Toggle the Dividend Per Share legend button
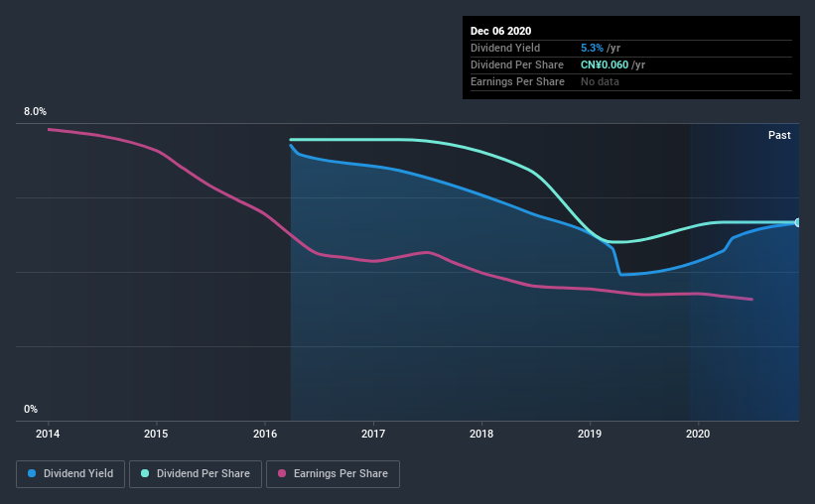The width and height of the screenshot is (815, 504). point(196,474)
